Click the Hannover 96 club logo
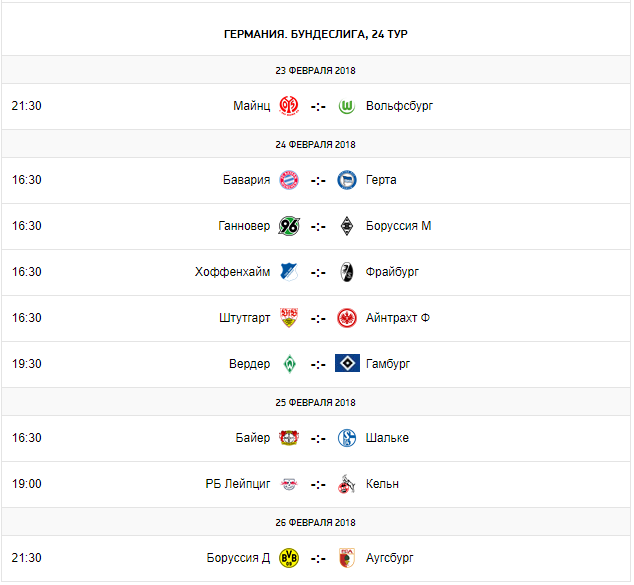Screen dimensions: 634x585 click(289, 226)
